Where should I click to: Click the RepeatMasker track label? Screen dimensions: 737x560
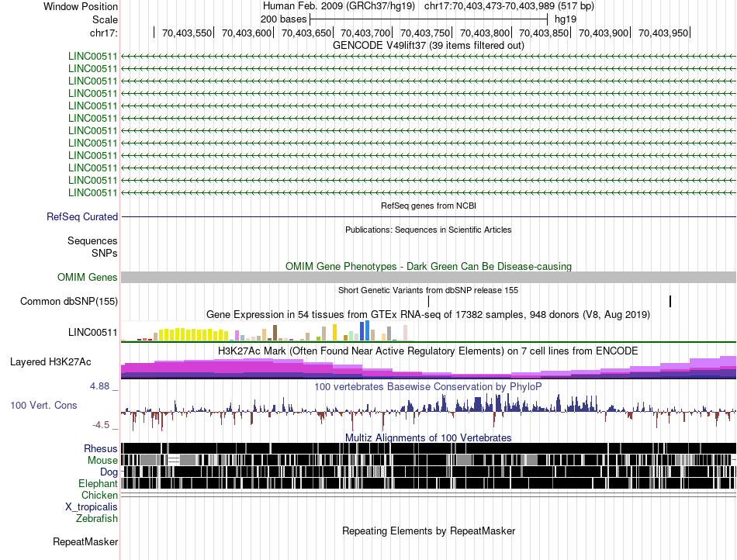[85, 541]
